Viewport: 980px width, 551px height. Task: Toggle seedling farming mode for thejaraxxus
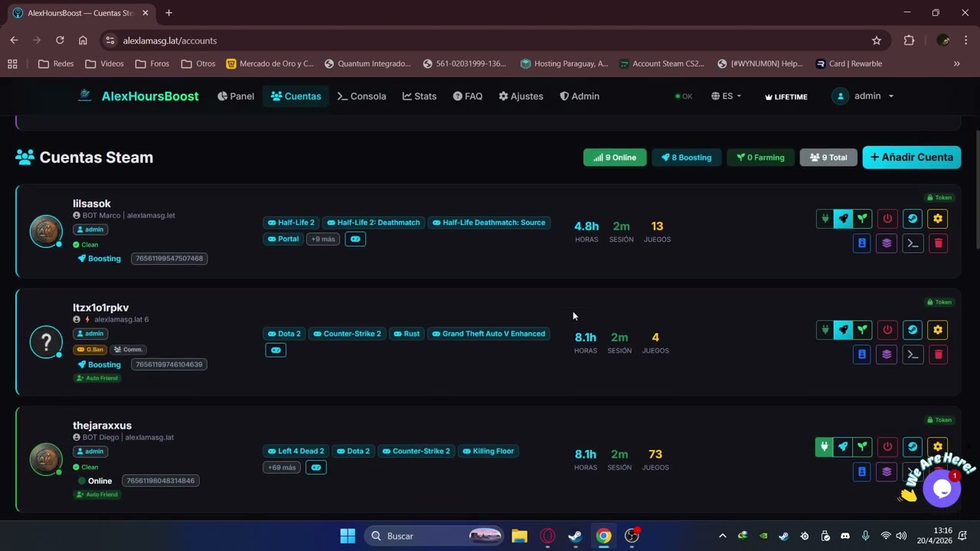tap(862, 447)
